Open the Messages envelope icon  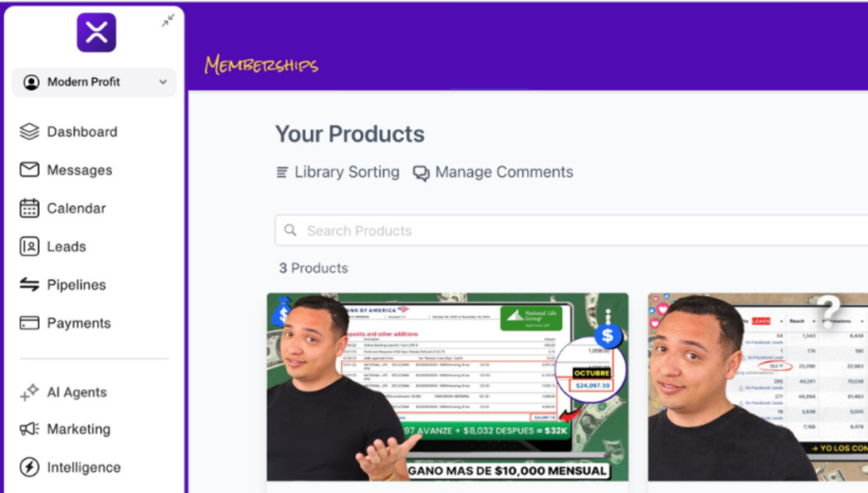click(x=30, y=169)
